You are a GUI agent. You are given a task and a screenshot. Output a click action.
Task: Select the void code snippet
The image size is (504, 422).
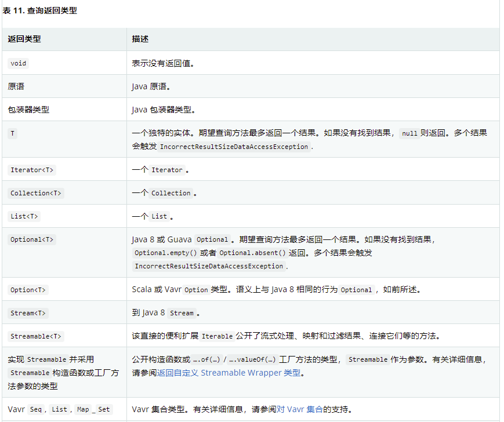[x=18, y=63]
